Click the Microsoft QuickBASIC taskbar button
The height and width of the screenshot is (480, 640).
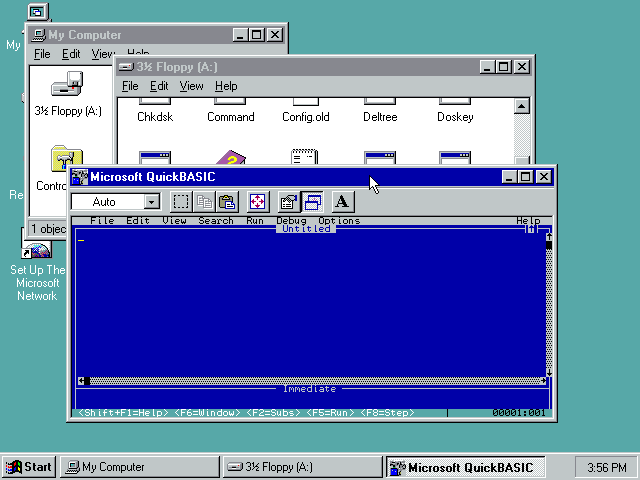[x=466, y=467]
